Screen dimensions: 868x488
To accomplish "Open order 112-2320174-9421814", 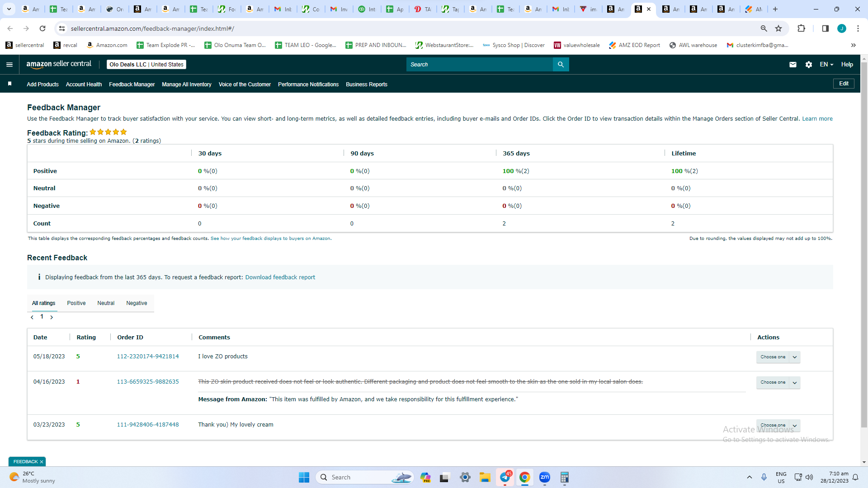I will point(148,357).
